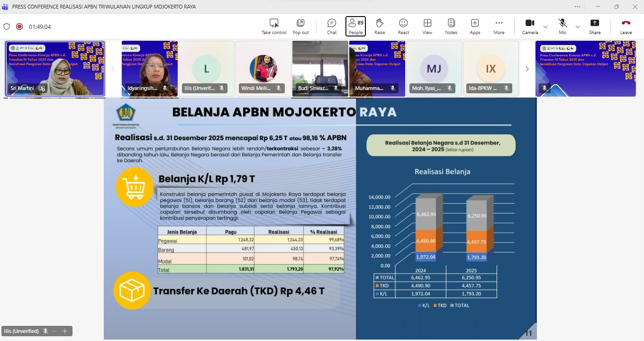The height and width of the screenshot is (341, 644).
Task: Leave the meeting
Action: pos(626,26)
